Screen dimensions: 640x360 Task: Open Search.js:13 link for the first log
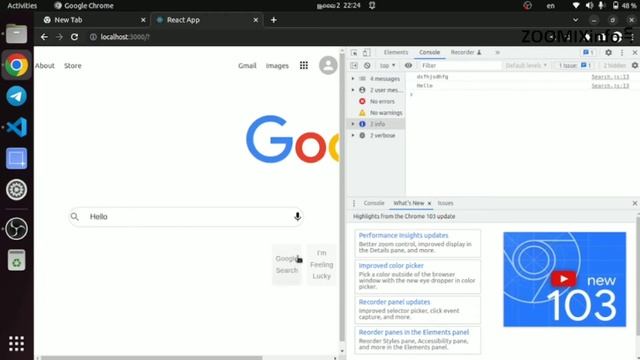pyautogui.click(x=610, y=77)
